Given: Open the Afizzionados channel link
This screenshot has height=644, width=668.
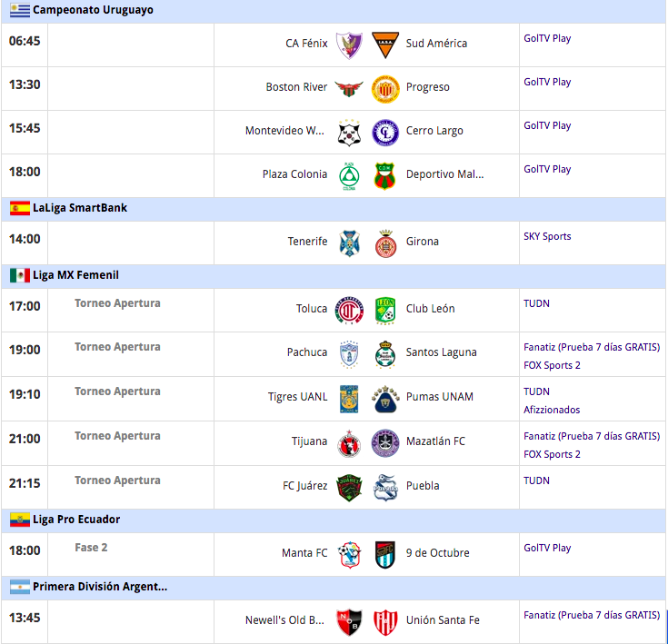Looking at the screenshot, I should coord(552,410).
